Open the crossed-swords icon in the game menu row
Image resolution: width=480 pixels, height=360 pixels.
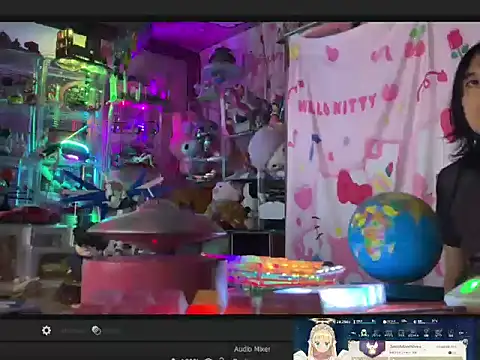click(x=439, y=333)
